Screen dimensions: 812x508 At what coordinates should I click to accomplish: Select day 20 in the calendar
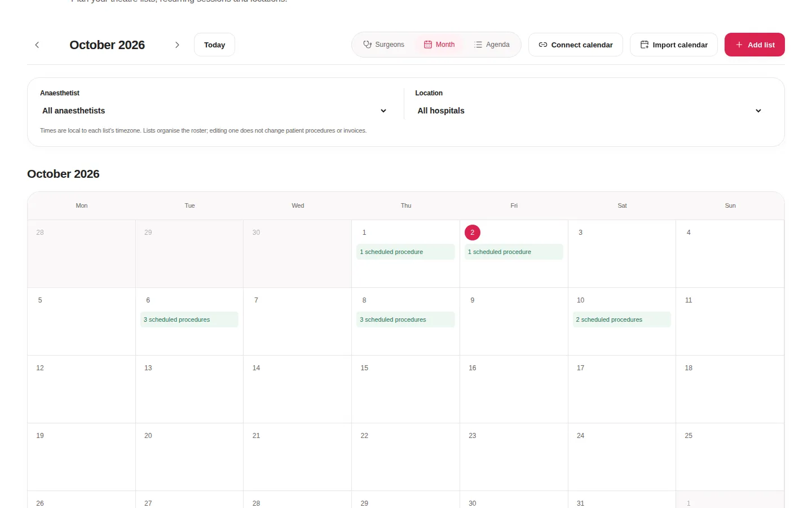(x=148, y=436)
